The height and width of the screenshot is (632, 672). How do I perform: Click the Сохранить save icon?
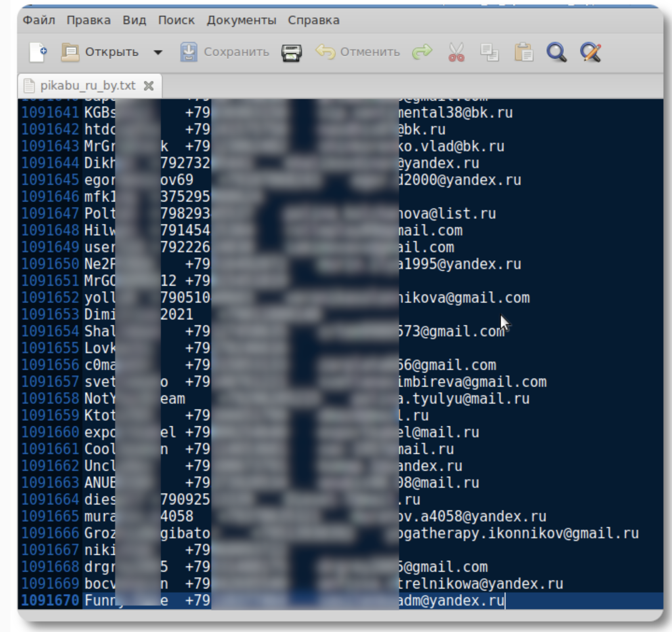(189, 52)
